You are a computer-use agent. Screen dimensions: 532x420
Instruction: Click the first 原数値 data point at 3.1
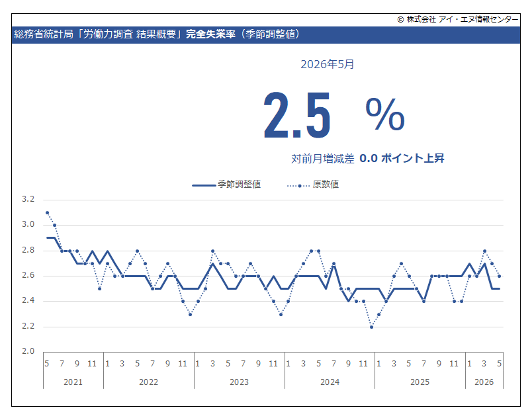[x=47, y=213]
